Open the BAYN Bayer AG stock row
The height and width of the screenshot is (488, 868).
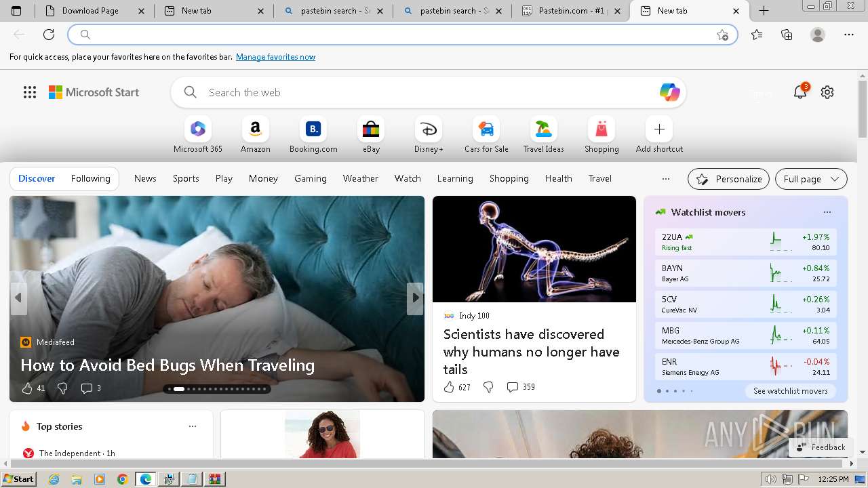[746, 273]
